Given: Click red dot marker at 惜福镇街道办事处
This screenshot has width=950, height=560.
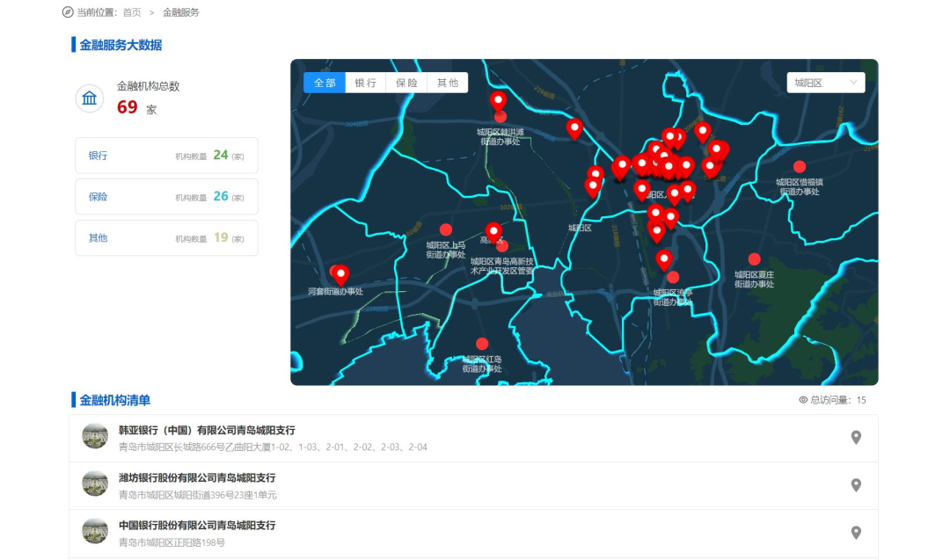Looking at the screenshot, I should pos(799,166).
